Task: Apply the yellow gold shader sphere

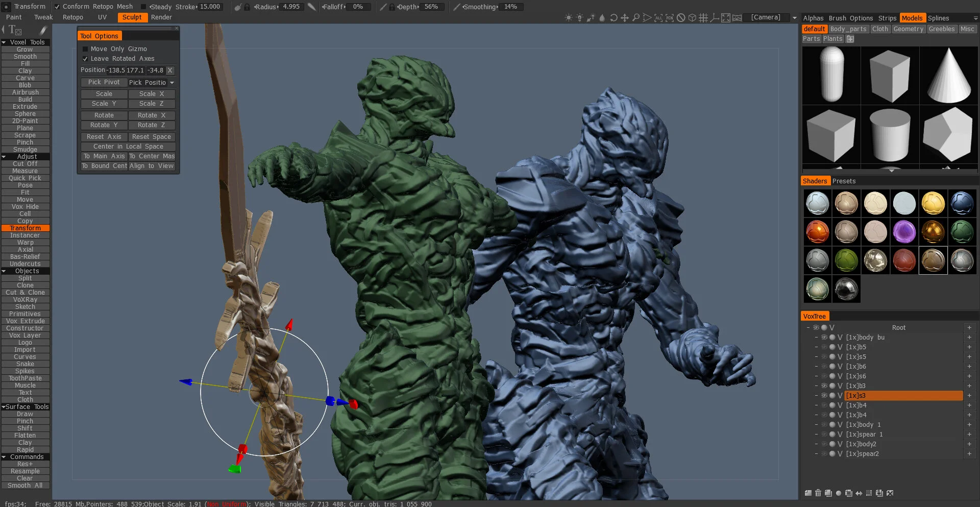Action: coord(933,203)
